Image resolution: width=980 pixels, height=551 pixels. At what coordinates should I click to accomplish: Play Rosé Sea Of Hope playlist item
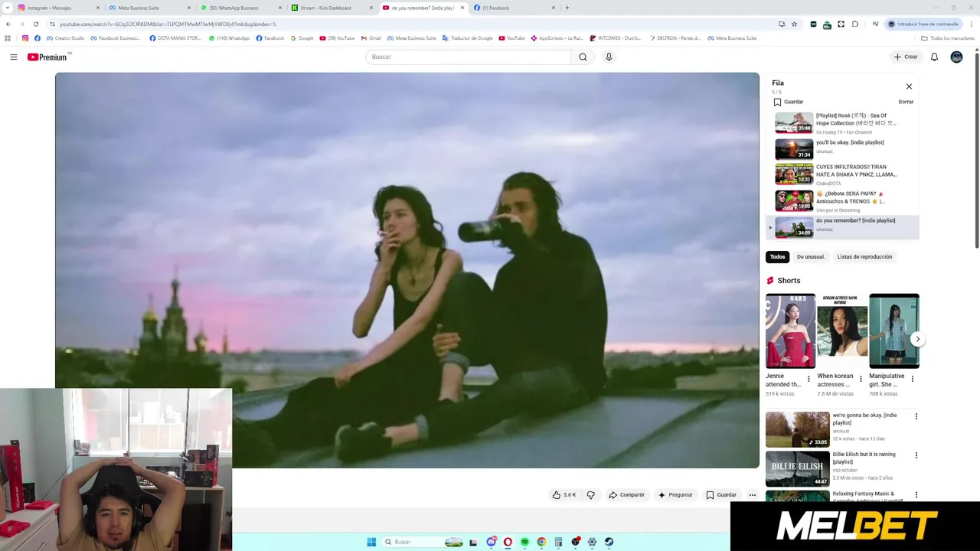click(x=842, y=122)
